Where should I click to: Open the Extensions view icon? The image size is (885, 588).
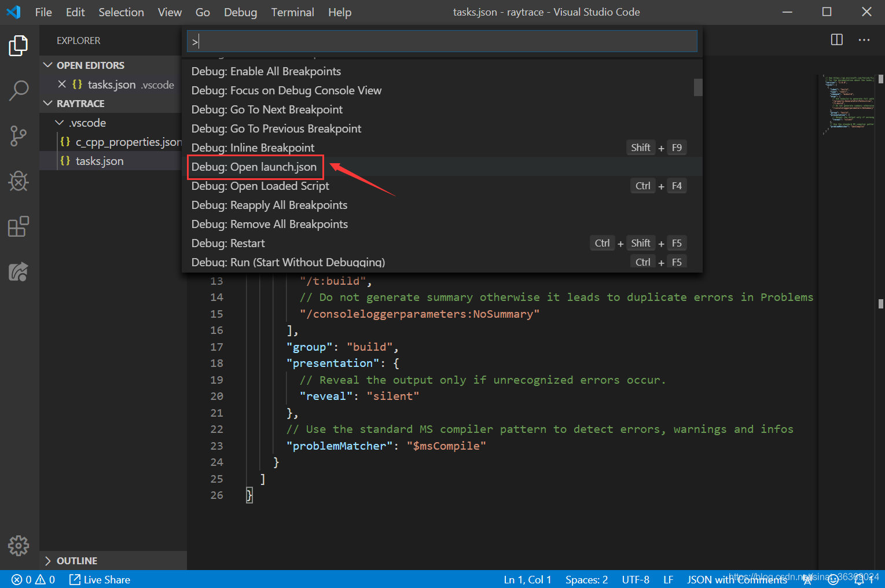coord(19,226)
